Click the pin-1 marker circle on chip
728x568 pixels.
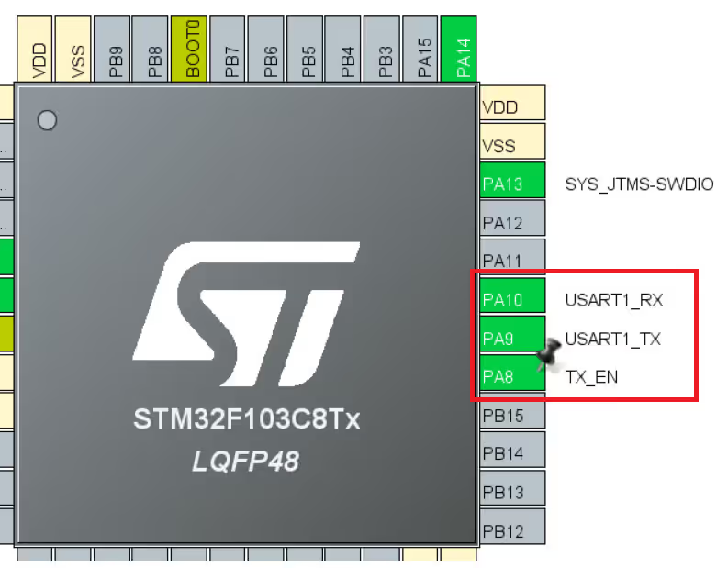[x=47, y=120]
